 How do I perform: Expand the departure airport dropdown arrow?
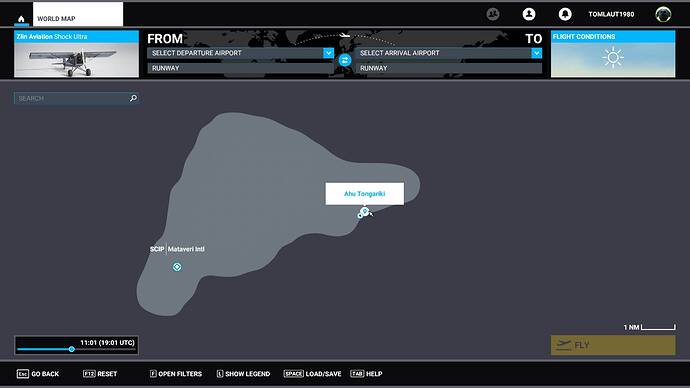coord(328,53)
